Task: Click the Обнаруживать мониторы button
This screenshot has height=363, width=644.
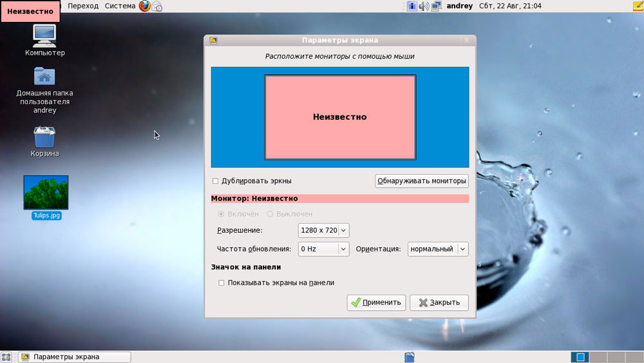Action: 422,181
